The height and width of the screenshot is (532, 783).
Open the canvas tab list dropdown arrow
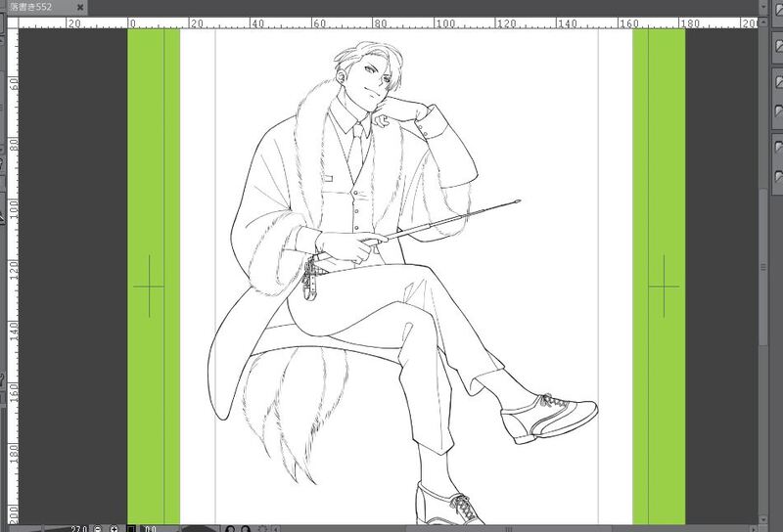763,7
